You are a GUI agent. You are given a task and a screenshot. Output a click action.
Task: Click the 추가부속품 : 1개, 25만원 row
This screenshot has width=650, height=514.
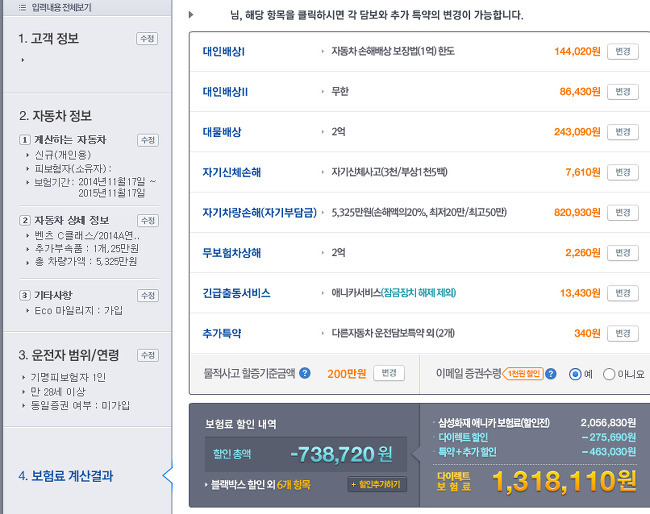click(87, 248)
